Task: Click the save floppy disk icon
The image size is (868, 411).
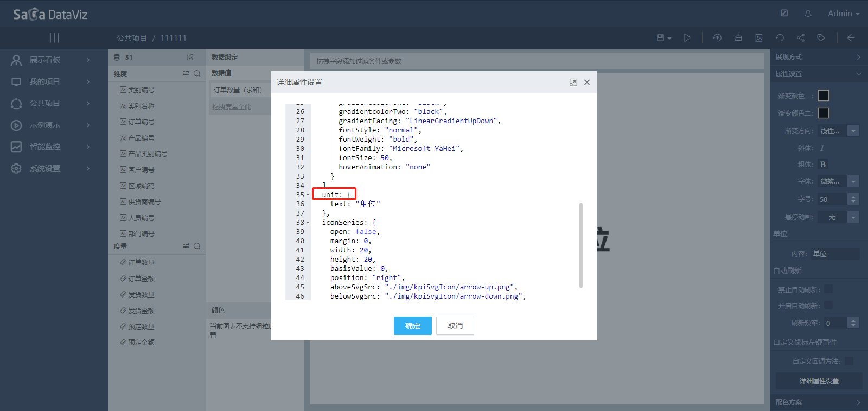Action: coord(660,38)
